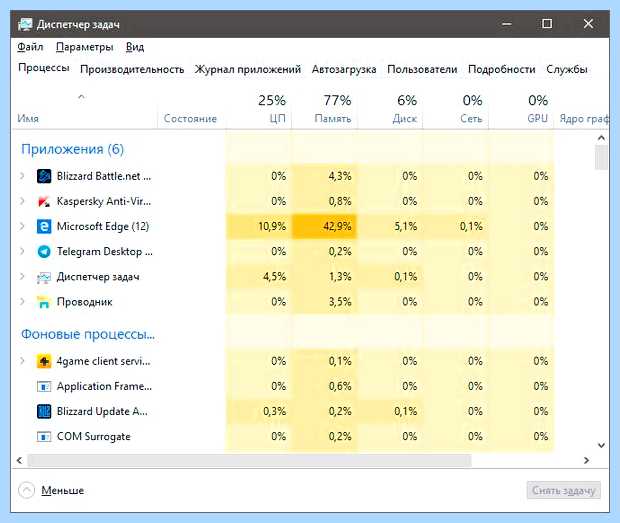Expand the Диспетчер задач process group

pos(22,277)
